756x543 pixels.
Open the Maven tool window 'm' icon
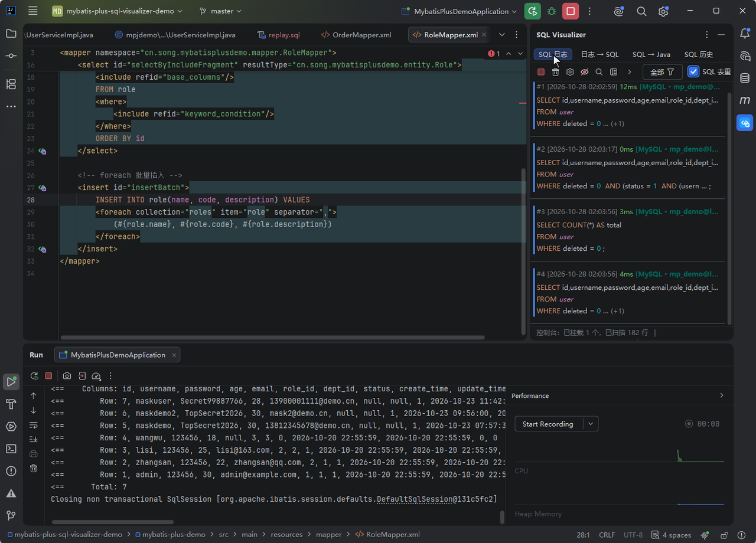[745, 100]
